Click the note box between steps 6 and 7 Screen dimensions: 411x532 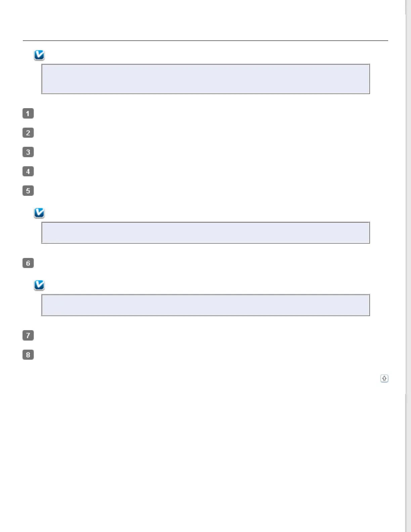coord(205,305)
